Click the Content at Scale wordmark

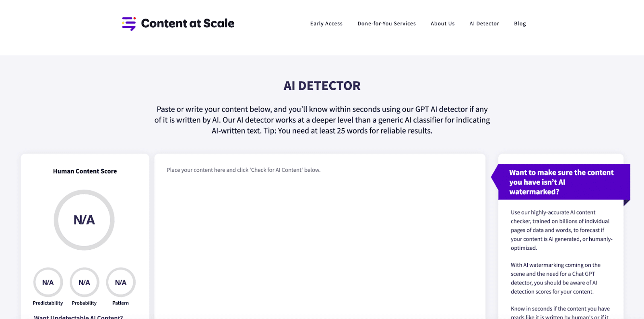188,24
